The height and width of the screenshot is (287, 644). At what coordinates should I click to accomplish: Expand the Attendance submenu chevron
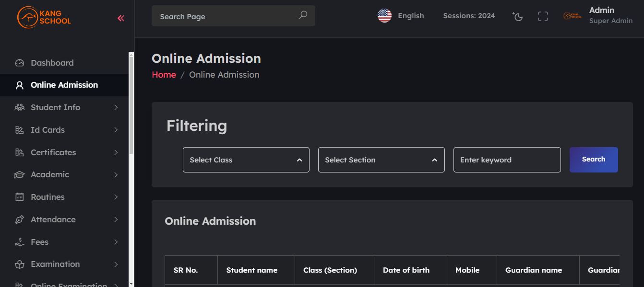tap(116, 219)
